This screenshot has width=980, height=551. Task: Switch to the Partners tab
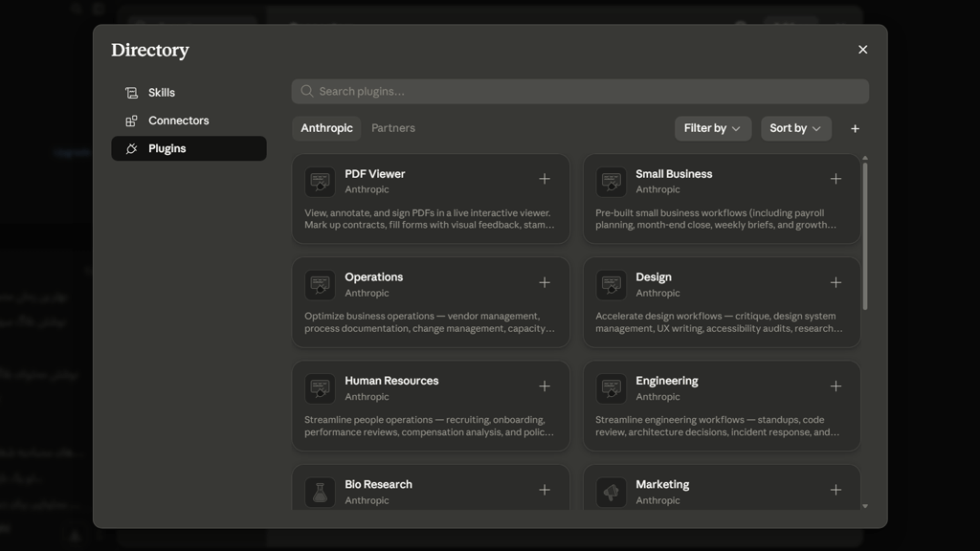pos(393,128)
